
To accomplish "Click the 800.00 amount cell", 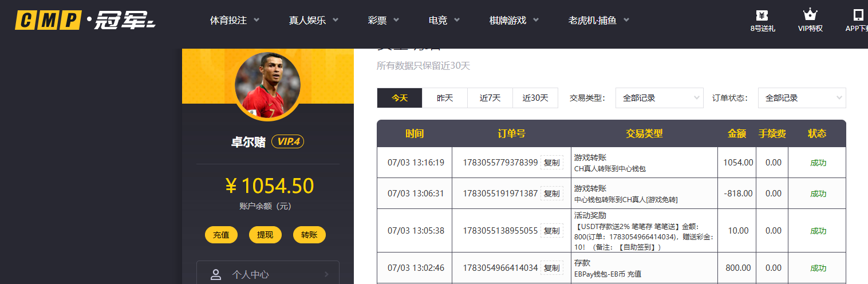I will click(x=738, y=267).
